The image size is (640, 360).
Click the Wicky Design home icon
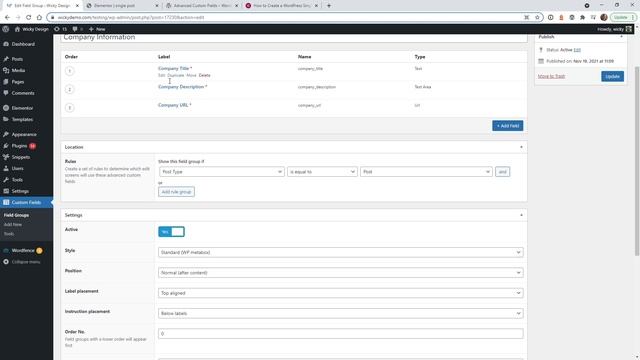click(x=17, y=29)
